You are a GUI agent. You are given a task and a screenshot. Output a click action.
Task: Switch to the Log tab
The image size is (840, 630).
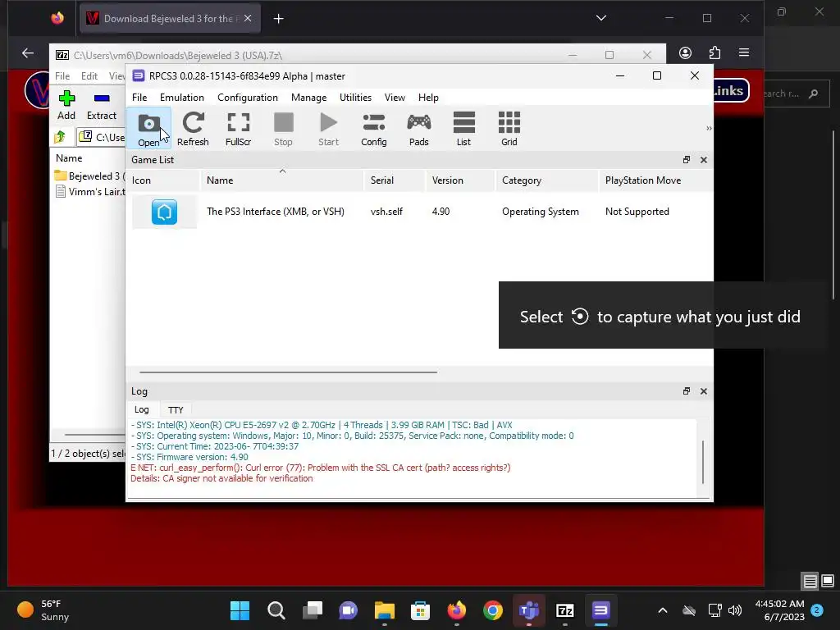141,409
